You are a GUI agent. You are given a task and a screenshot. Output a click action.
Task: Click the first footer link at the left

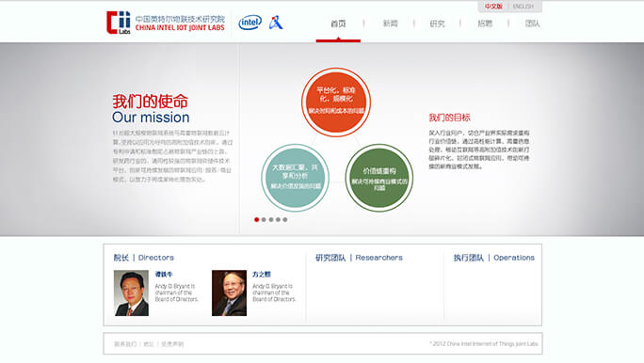click(125, 344)
